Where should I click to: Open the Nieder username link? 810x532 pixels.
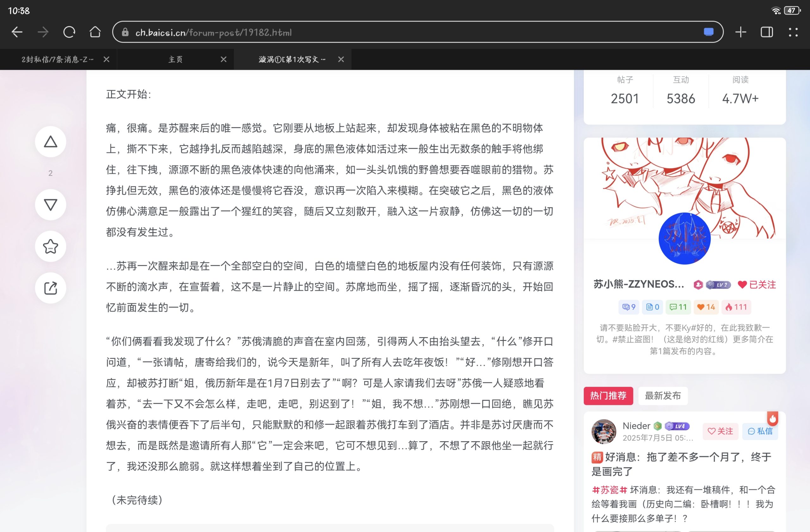(636, 426)
